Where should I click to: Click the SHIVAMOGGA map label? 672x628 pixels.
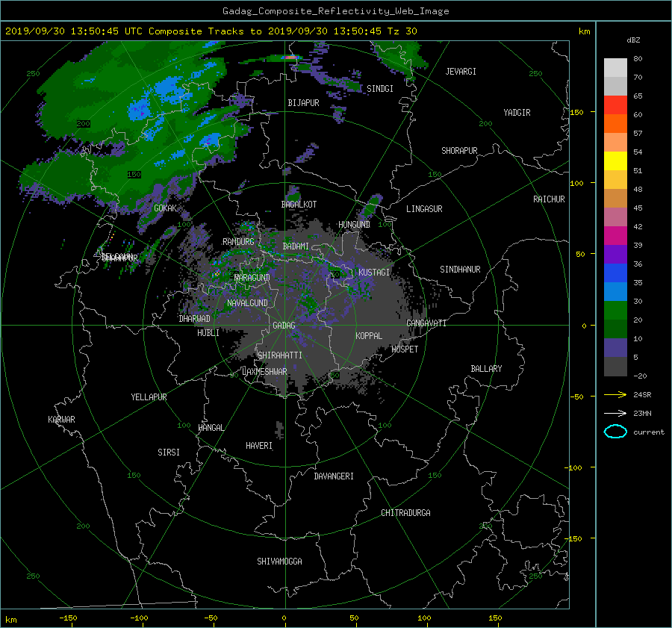279,561
